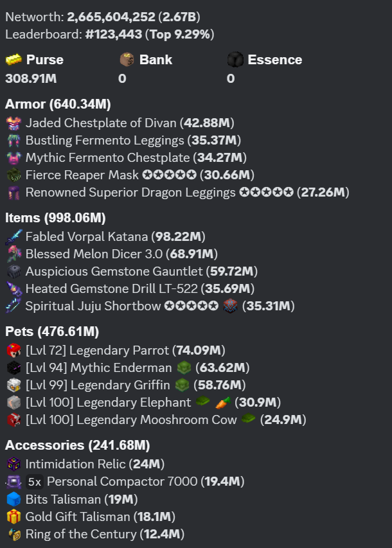This screenshot has width=392, height=548.
Task: Click the 5x quantity badge on Personal Compactor
Action: point(35,482)
